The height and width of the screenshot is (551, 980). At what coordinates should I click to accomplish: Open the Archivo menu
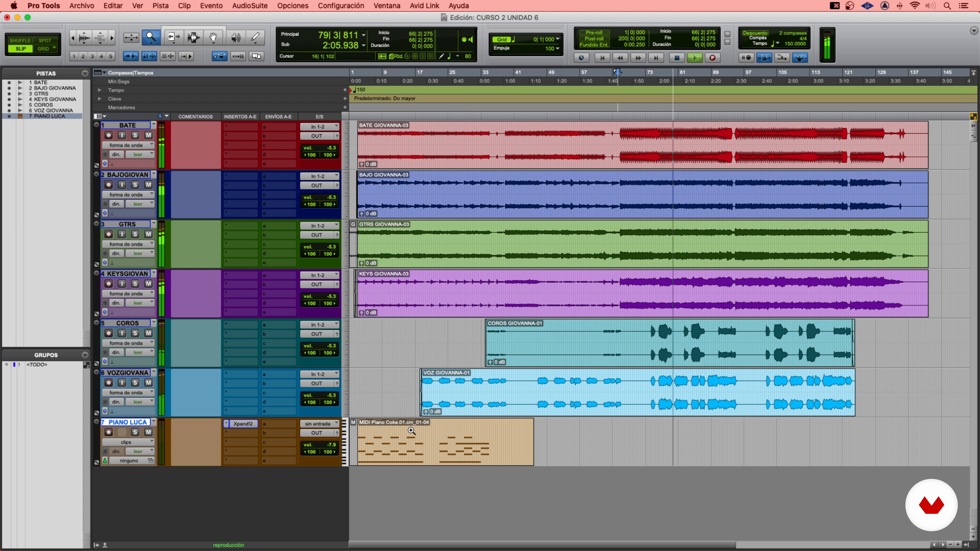[82, 6]
